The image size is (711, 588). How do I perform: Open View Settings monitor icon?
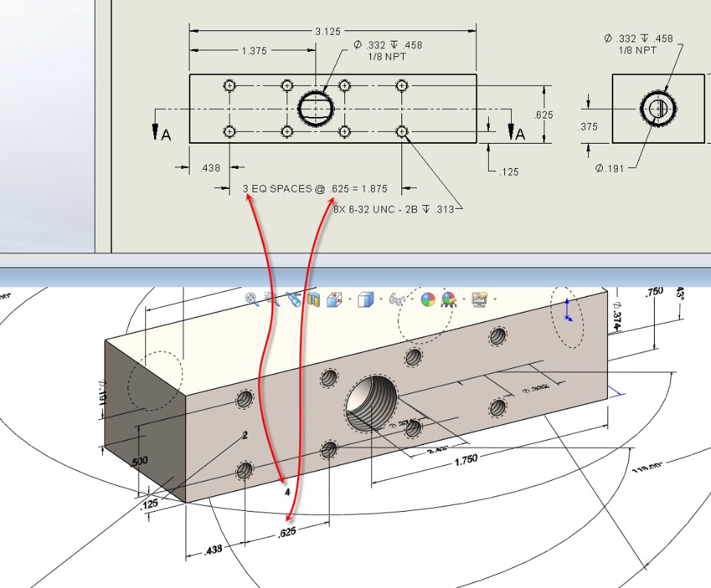click(x=480, y=299)
